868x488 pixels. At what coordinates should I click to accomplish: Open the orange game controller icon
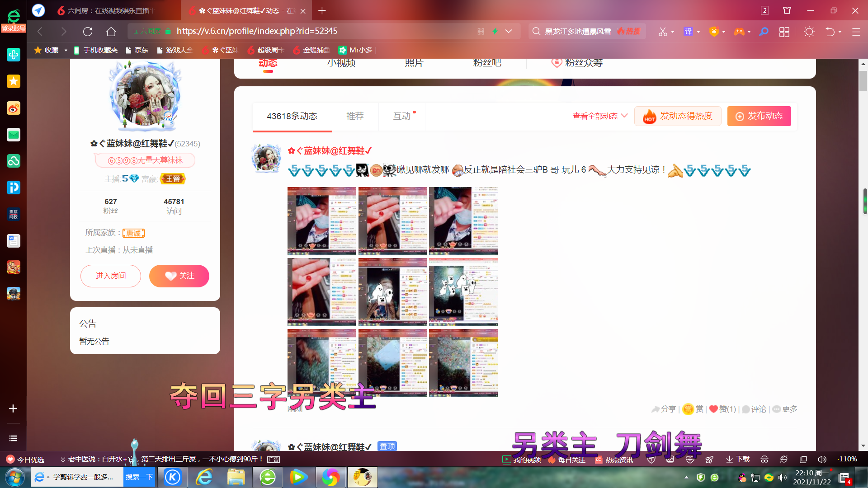tap(739, 32)
